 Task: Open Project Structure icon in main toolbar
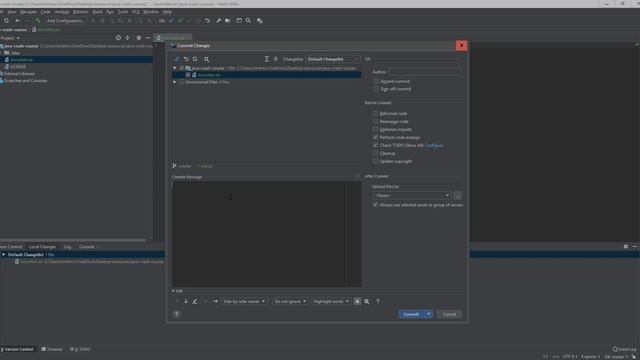tap(228, 20)
